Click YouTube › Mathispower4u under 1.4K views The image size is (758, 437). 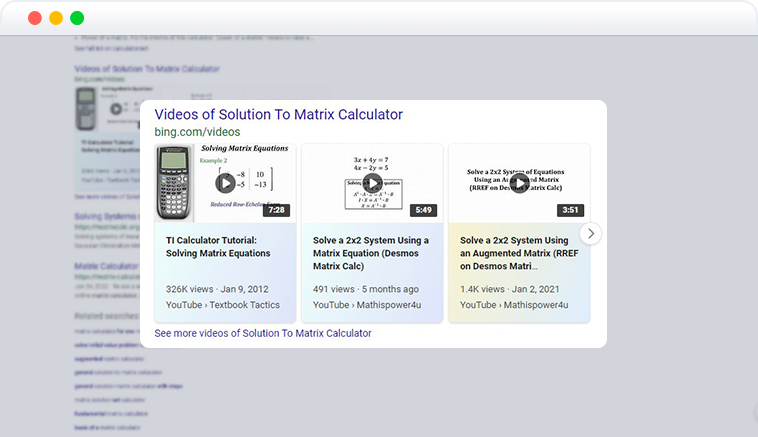514,305
